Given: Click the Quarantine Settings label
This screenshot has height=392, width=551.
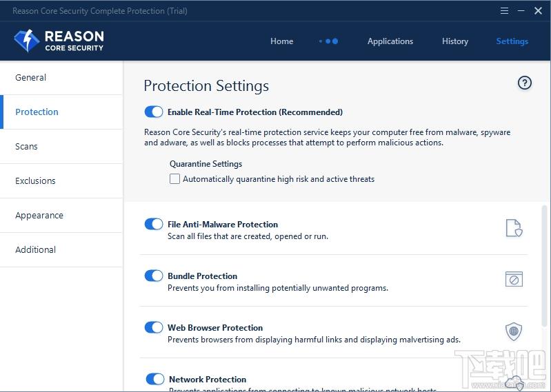Looking at the screenshot, I should coord(206,164).
